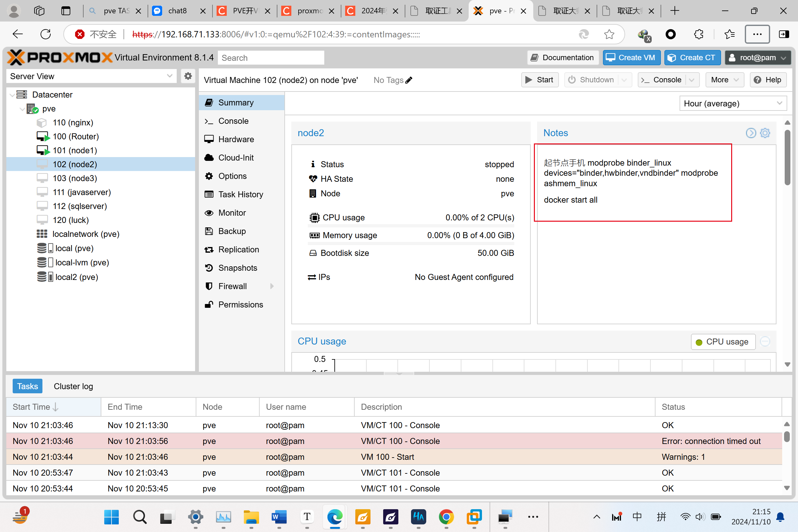Screen dimensions: 798x532
Task: Click Create CT button
Action: pyautogui.click(x=692, y=57)
